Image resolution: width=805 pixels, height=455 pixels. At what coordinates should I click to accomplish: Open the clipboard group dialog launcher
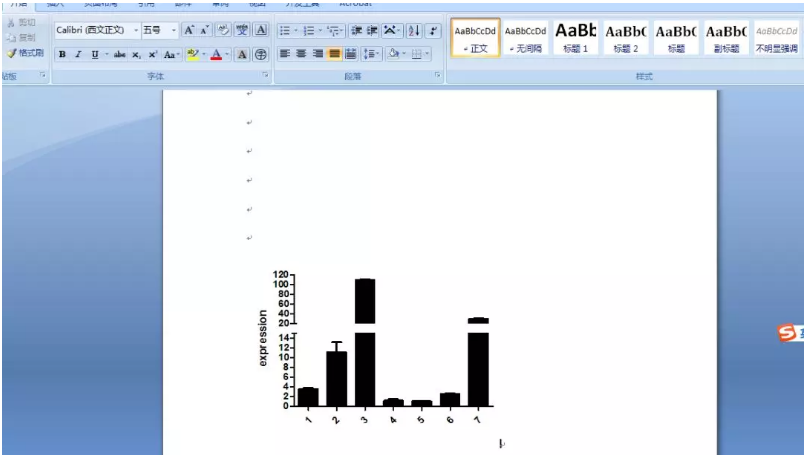(x=43, y=75)
